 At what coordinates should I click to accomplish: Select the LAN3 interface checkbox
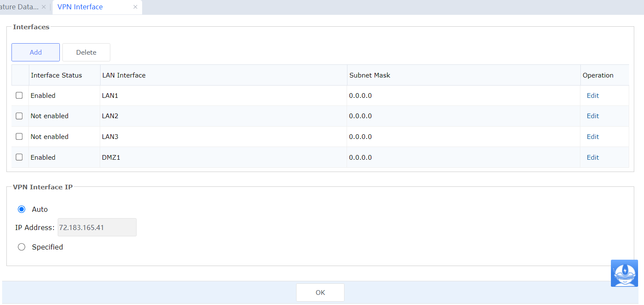point(19,136)
